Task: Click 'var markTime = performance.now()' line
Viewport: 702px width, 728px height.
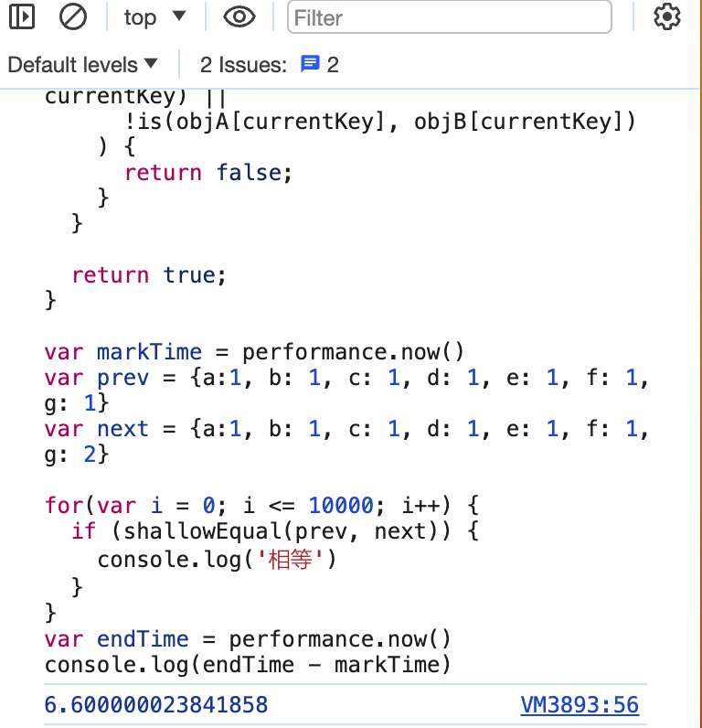Action: click(x=254, y=352)
